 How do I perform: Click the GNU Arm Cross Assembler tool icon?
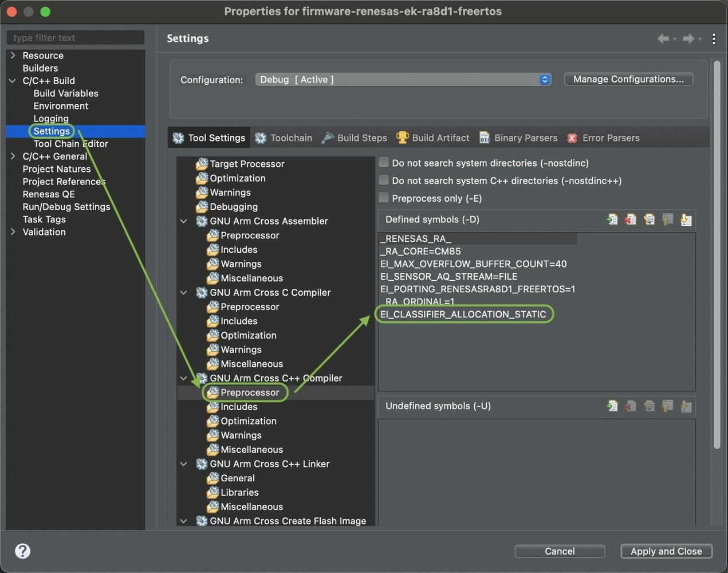click(x=202, y=221)
